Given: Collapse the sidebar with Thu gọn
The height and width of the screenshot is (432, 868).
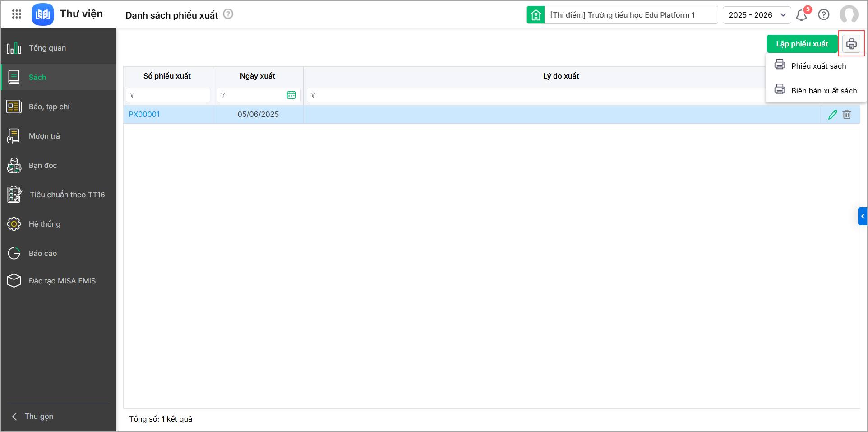Looking at the screenshot, I should [x=39, y=416].
